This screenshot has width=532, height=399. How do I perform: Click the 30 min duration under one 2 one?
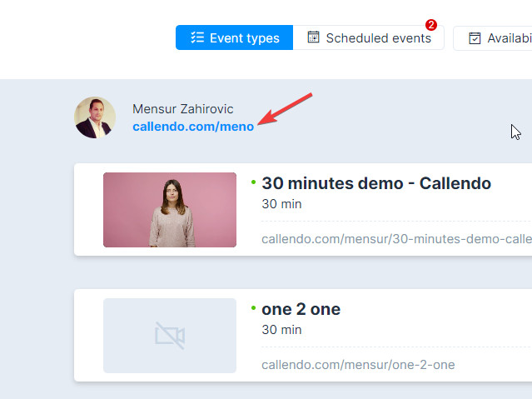(281, 330)
